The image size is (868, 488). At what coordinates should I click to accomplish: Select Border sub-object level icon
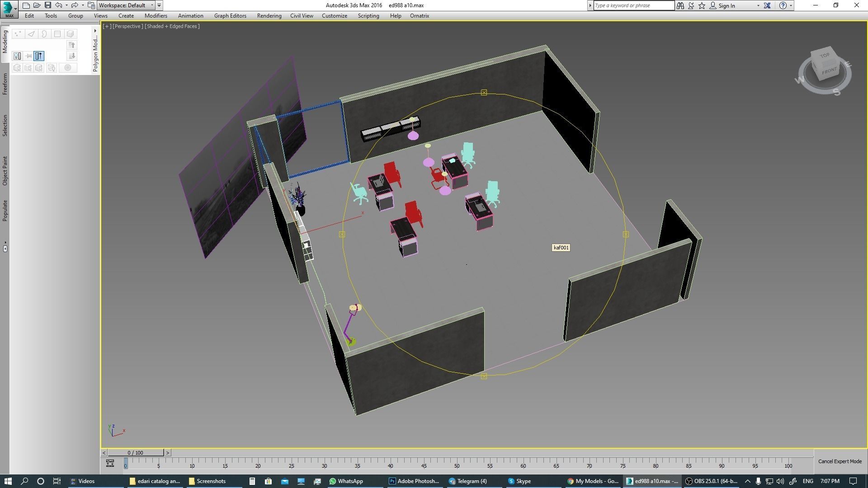pos(44,34)
